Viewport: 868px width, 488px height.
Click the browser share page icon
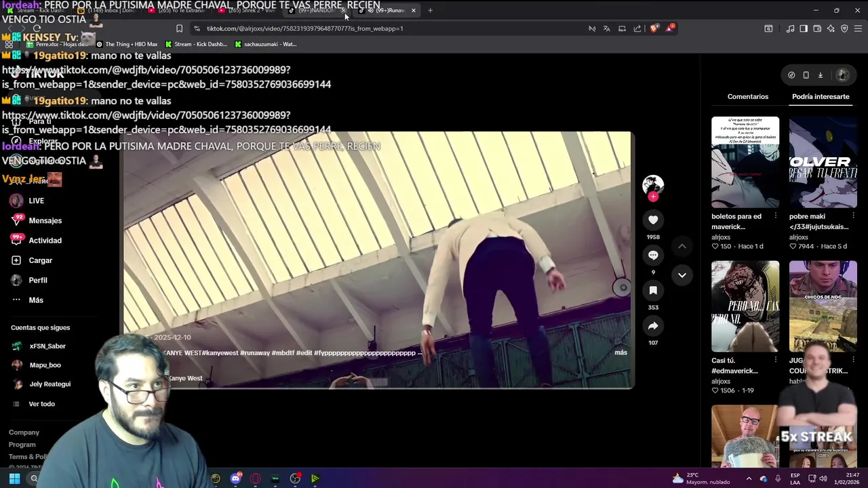point(637,28)
